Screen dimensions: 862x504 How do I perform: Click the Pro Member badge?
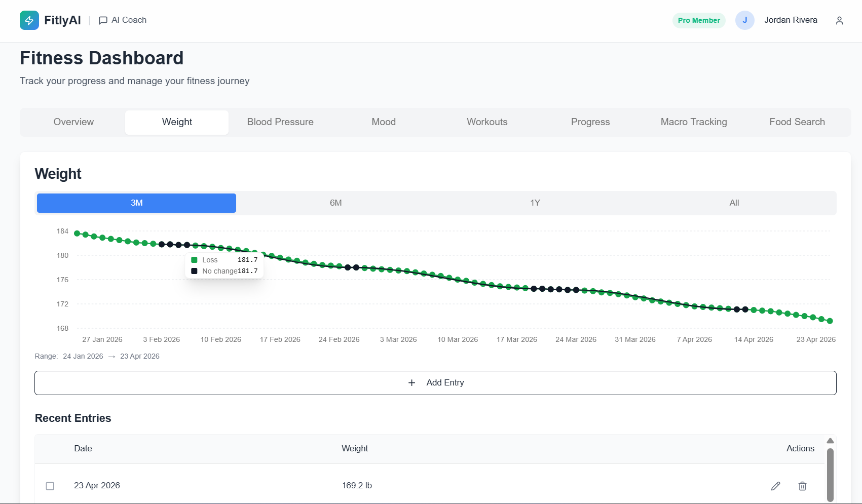tap(699, 20)
